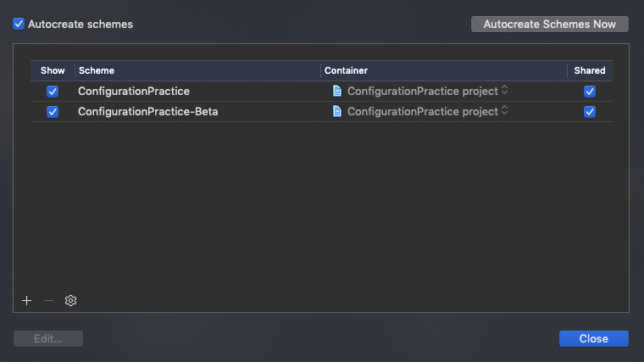Click the minus icon to remove scheme
Viewport: 644px width, 362px height.
[48, 300]
